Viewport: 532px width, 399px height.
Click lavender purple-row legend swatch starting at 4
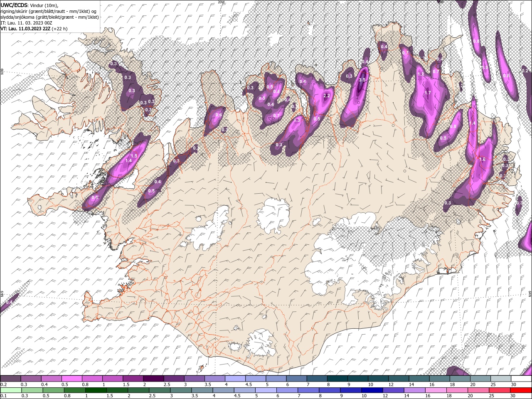(235, 379)
